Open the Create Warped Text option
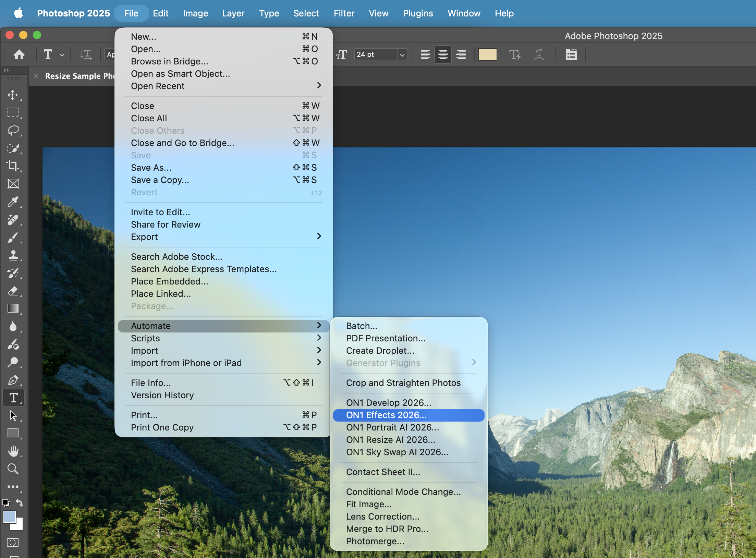Image resolution: width=756 pixels, height=558 pixels. click(x=539, y=54)
